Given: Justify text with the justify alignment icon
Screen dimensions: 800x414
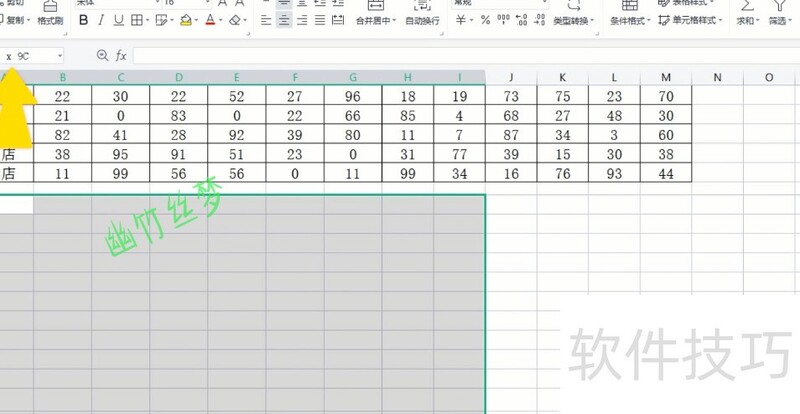Looking at the screenshot, I should [x=320, y=20].
